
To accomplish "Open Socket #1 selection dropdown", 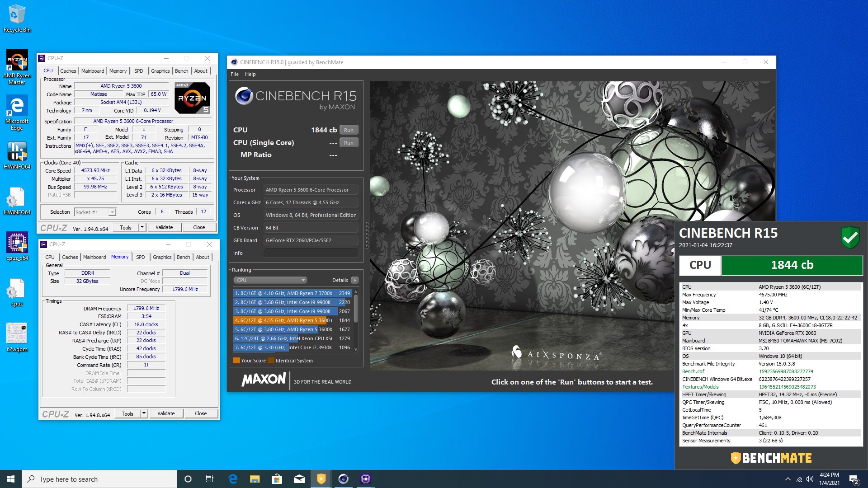I will (x=95, y=212).
